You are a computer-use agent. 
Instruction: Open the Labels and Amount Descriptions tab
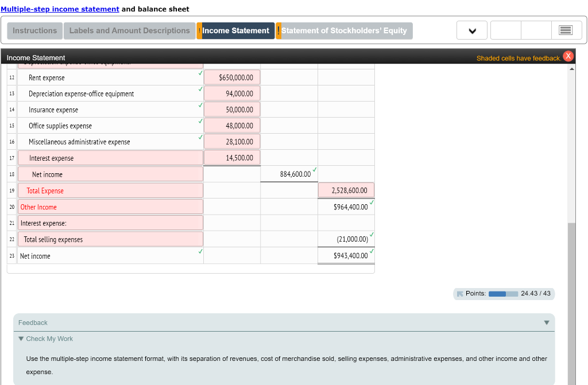pyautogui.click(x=129, y=30)
